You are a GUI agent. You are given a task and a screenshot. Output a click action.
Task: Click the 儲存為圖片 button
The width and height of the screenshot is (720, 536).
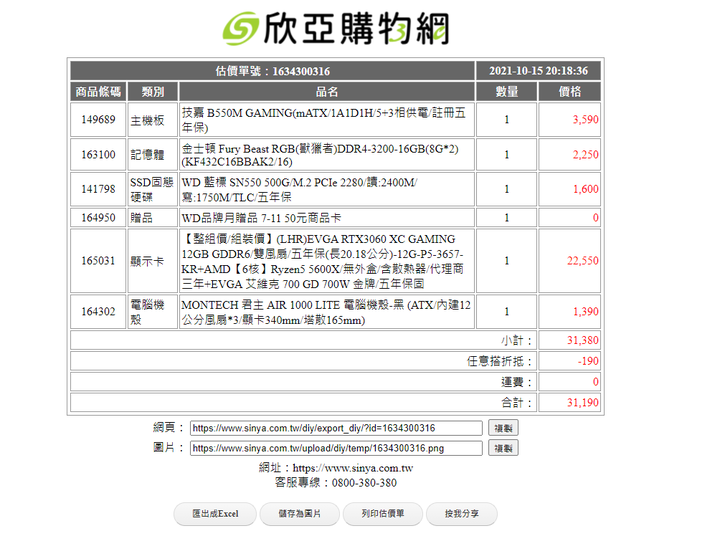299,513
